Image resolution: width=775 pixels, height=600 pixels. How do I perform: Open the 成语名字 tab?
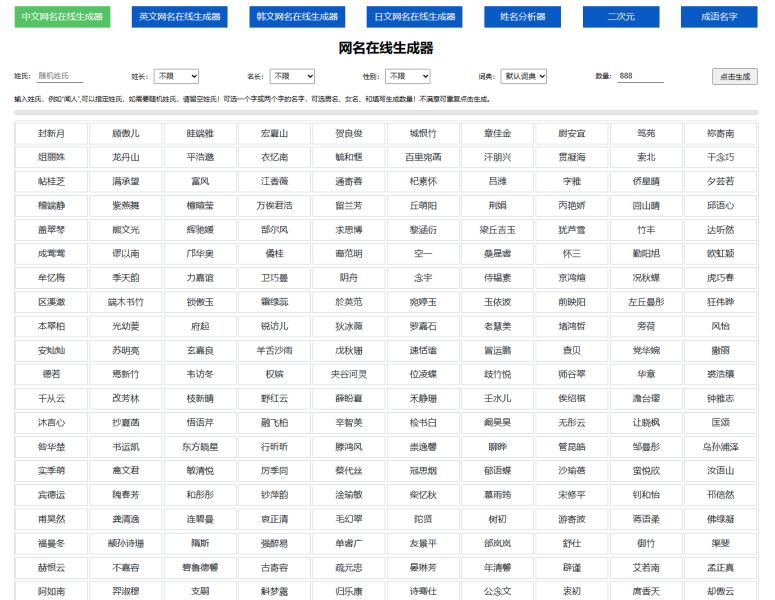point(719,17)
